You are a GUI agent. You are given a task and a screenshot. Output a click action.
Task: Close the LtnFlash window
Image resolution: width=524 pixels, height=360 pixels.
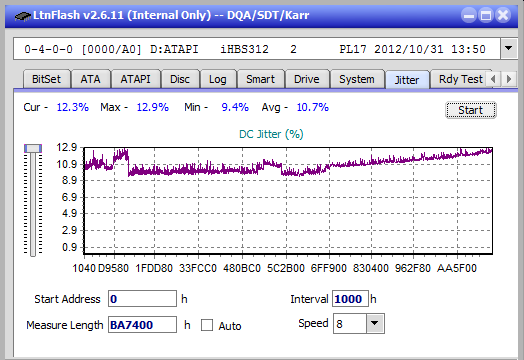(x=503, y=15)
